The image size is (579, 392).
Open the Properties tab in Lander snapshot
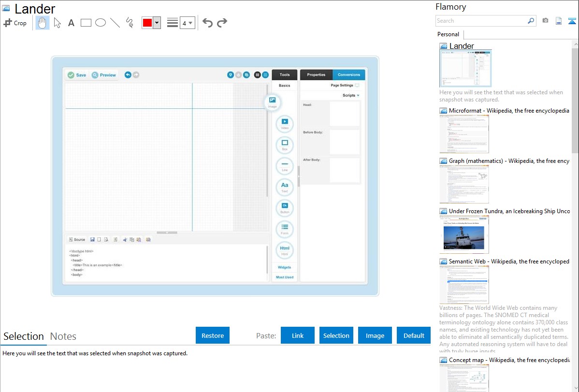[317, 74]
